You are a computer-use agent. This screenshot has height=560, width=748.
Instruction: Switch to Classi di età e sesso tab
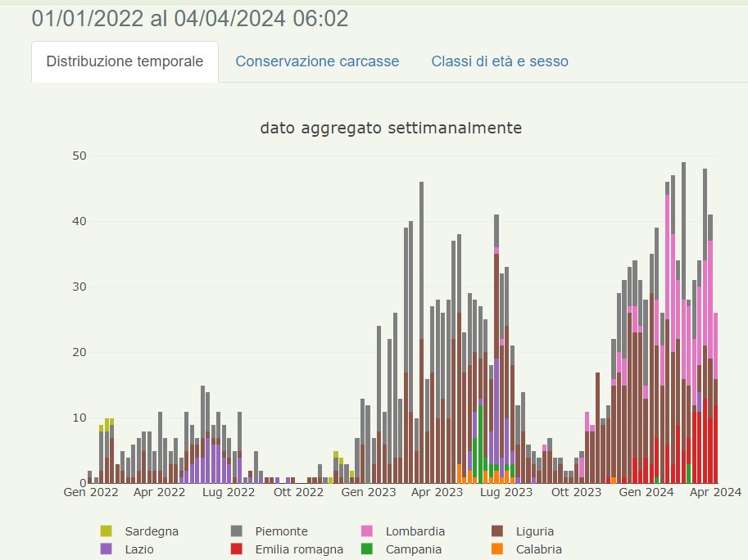[x=498, y=61]
